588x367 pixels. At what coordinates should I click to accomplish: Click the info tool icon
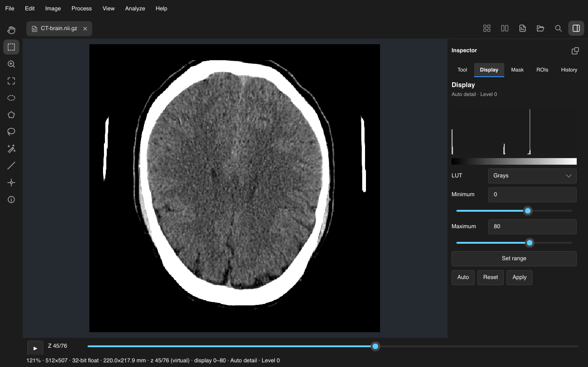coord(11,199)
